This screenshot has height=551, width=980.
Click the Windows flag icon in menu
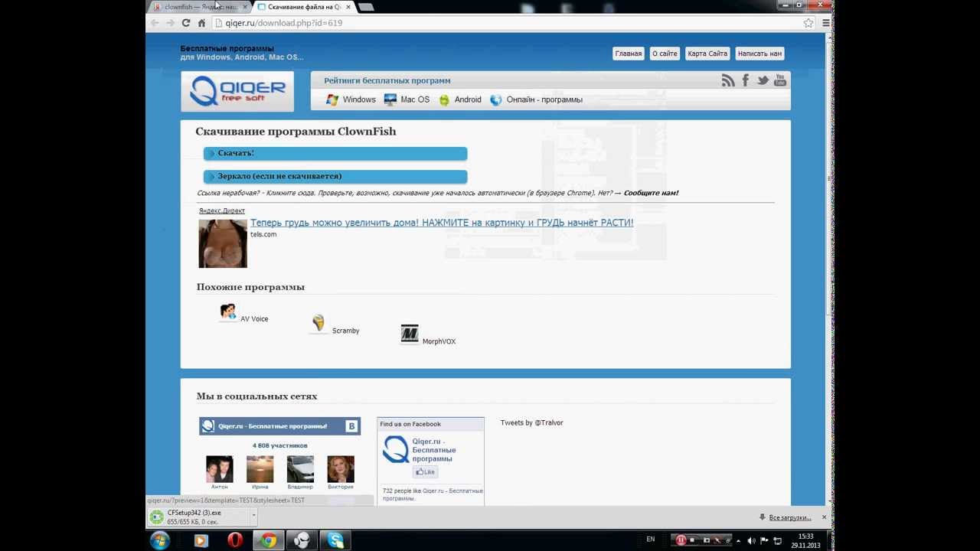(x=332, y=99)
